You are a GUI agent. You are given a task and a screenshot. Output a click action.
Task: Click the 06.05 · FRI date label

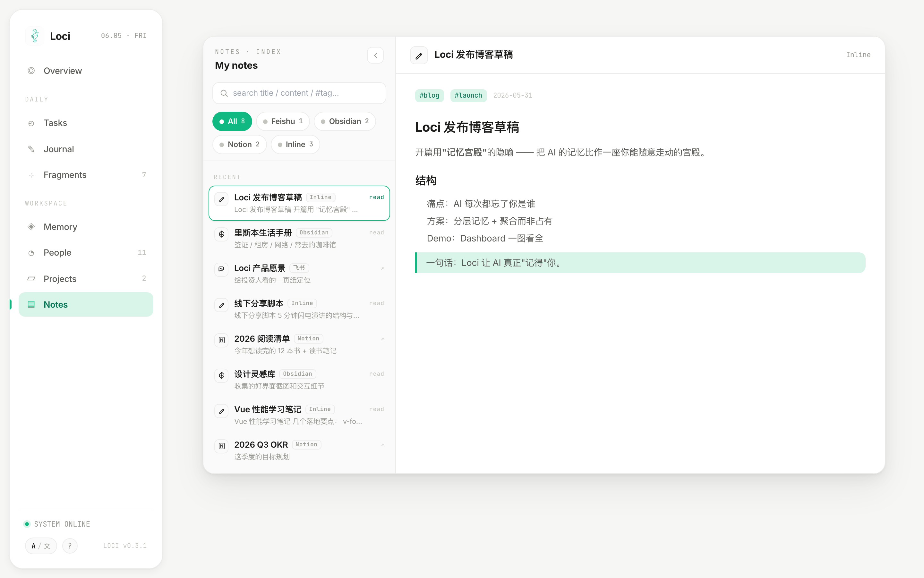point(124,36)
